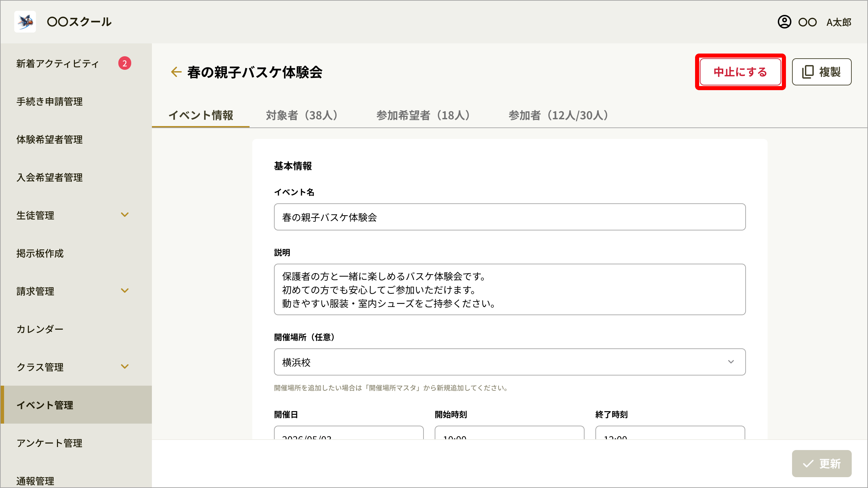This screenshot has width=868, height=488.
Task: Click the 更新 update button
Action: (822, 463)
